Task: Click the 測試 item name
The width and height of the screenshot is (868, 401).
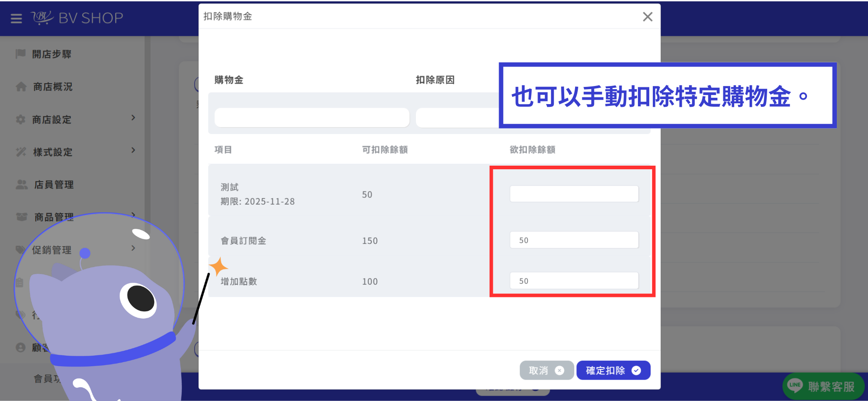Action: tap(230, 187)
